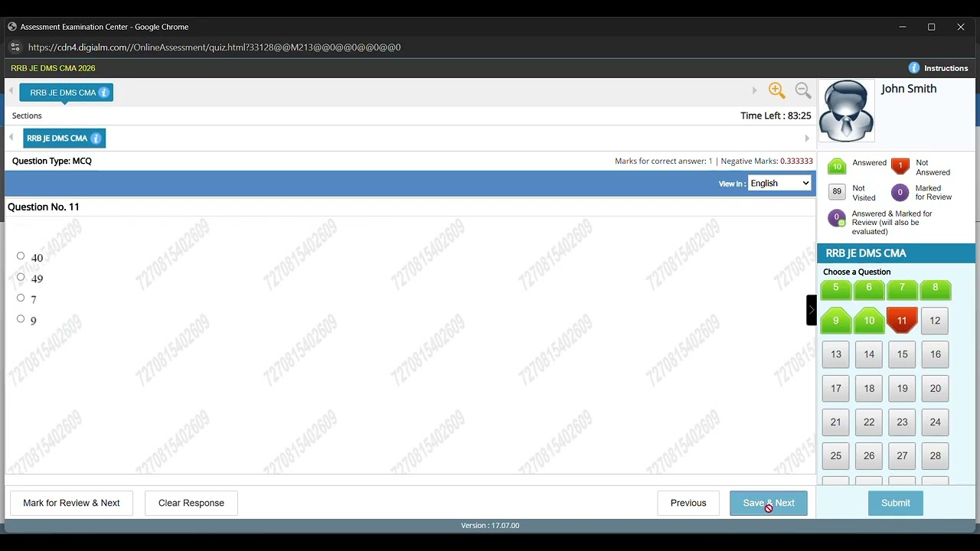The image size is (980, 551).
Task: Click right arrow in Sections row
Action: 807,139
